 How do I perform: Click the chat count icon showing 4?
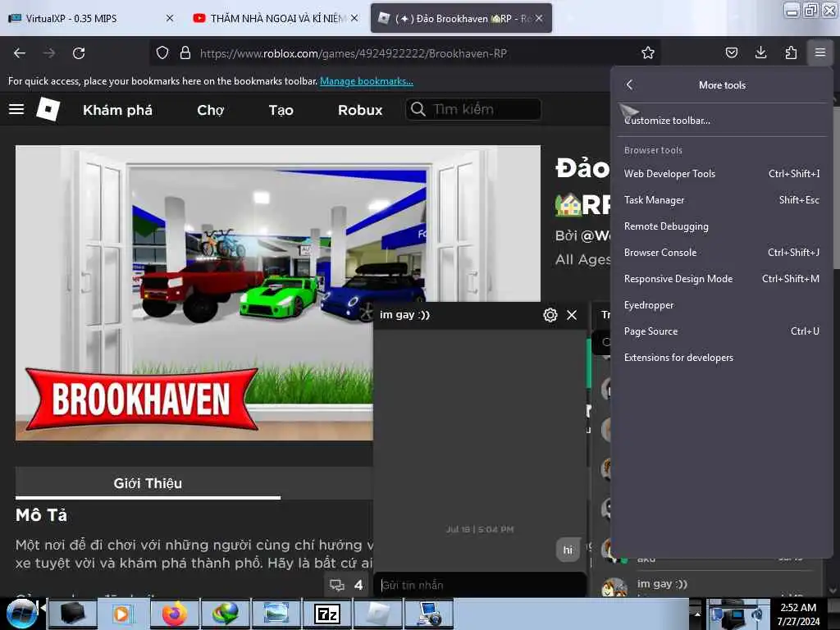(x=346, y=585)
